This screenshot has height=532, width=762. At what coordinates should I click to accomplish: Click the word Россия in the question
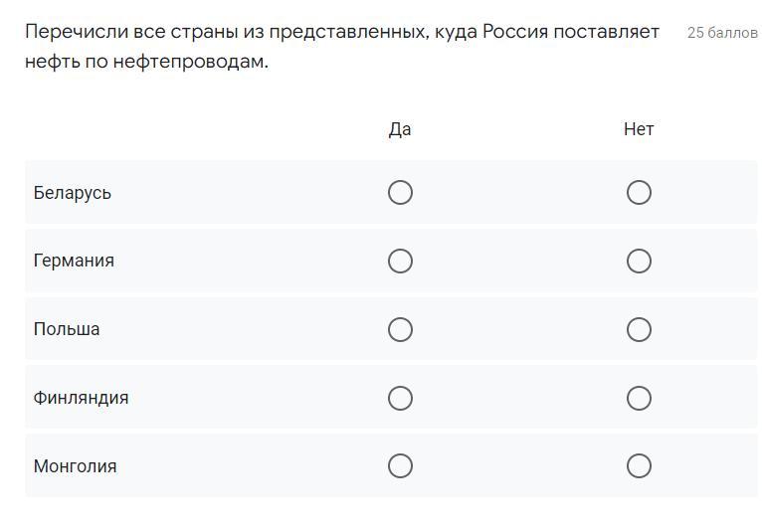pyautogui.click(x=516, y=32)
